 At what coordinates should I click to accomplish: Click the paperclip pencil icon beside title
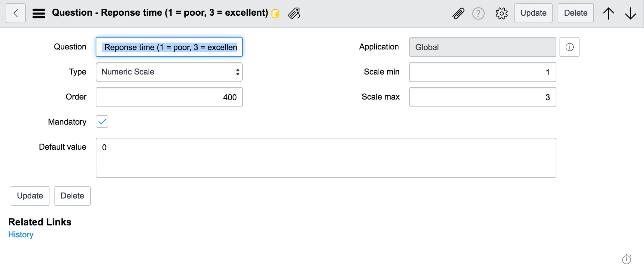click(x=294, y=13)
